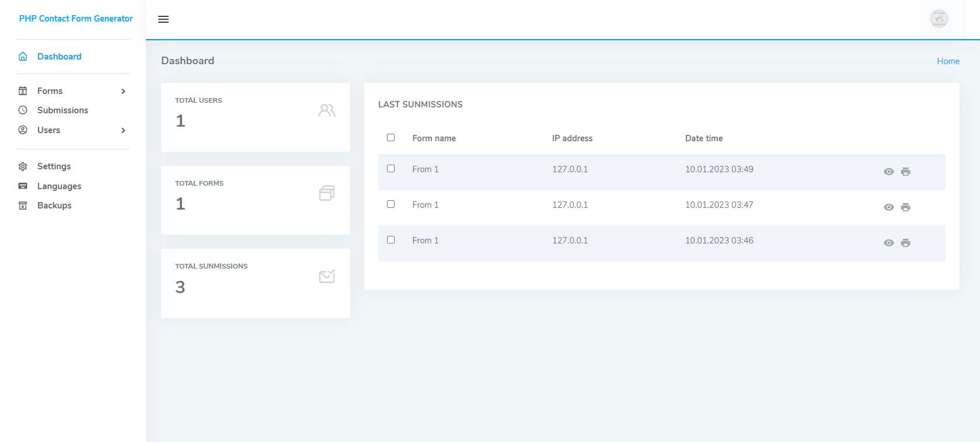Click IP 127.0.0.1 in the 03:46 row

(570, 241)
